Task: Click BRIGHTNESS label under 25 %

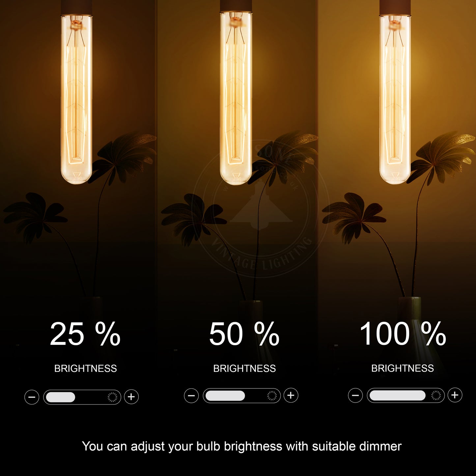Action: (85, 368)
